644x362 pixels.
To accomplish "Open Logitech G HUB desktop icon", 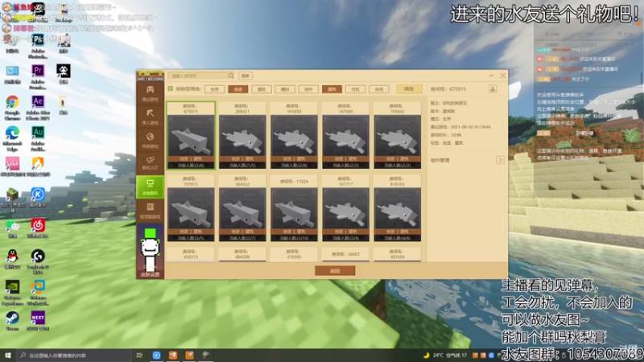I will point(38,261).
